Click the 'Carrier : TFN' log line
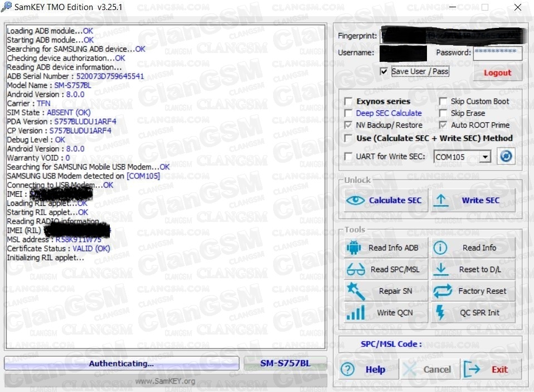Screen dimensions: 534x392 pyautogui.click(x=28, y=103)
